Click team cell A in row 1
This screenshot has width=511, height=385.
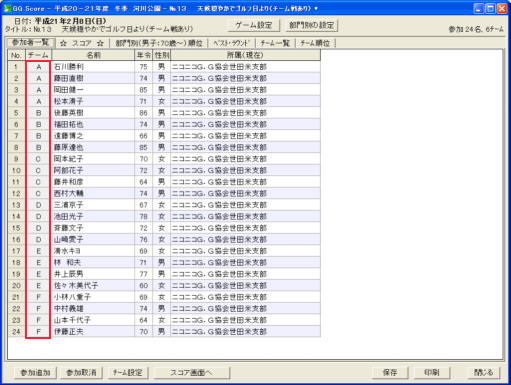[39, 67]
